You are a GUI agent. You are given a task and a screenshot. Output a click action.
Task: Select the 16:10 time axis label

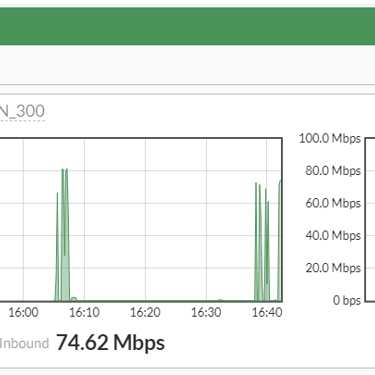pos(84,313)
